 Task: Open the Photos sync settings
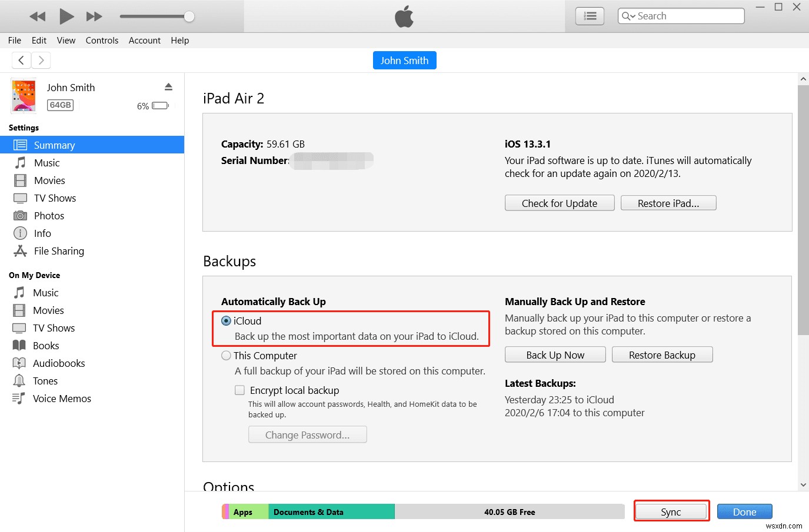point(49,215)
